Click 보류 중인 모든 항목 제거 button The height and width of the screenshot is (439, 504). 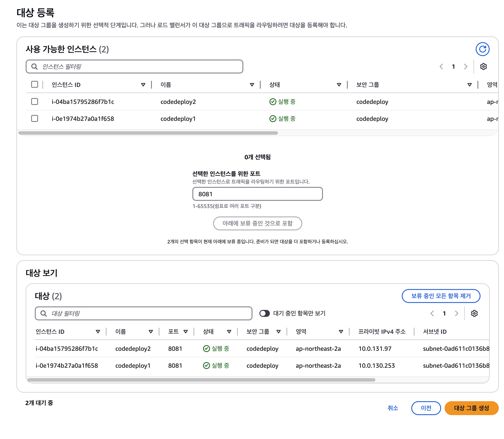pyautogui.click(x=440, y=296)
